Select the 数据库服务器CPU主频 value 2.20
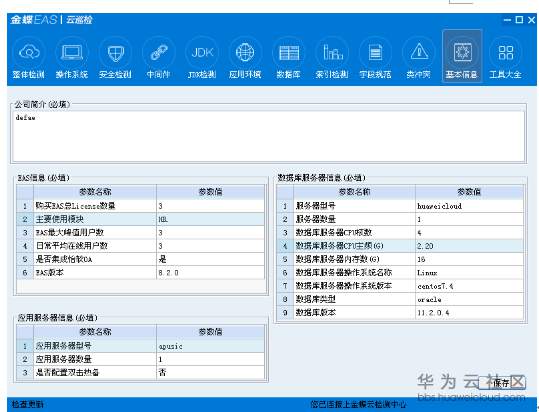This screenshot has height=412, width=539. (469, 246)
